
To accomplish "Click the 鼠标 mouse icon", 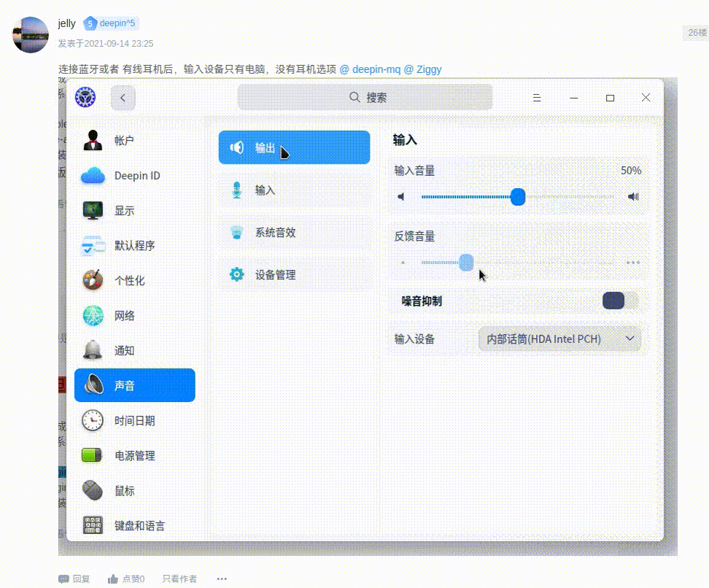I will point(93,490).
